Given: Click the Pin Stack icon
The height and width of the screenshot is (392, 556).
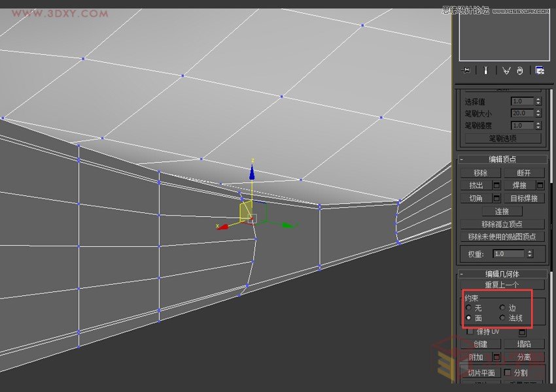Looking at the screenshot, I should coord(465,71).
